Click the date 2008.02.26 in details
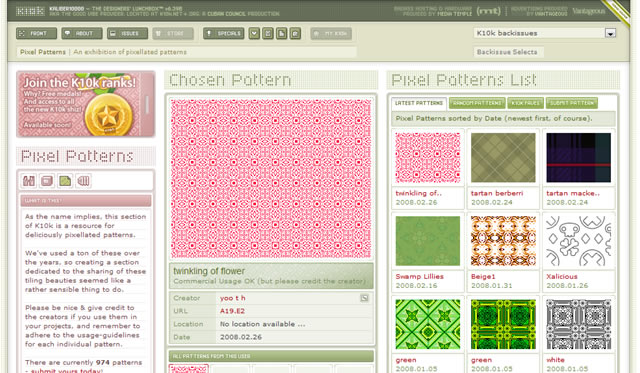Screen dimensions: 640x373 tap(241, 337)
